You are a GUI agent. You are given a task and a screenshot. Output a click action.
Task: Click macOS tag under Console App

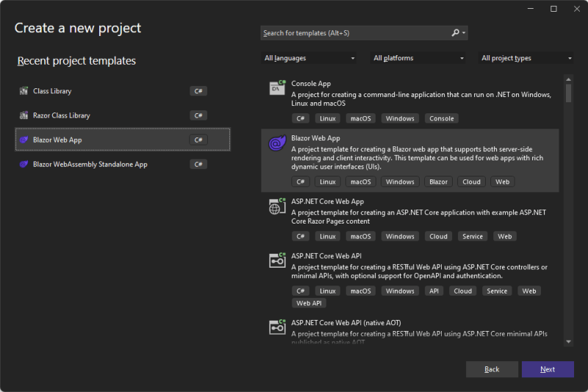pos(360,118)
